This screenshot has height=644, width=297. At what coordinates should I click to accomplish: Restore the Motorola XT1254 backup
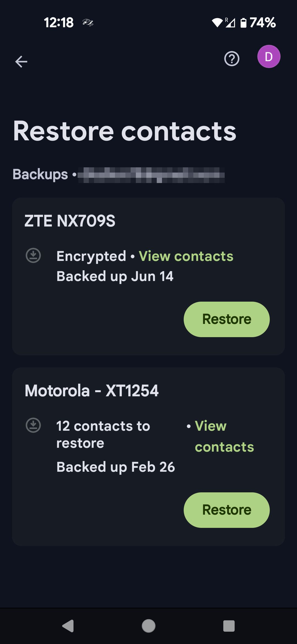point(227,510)
